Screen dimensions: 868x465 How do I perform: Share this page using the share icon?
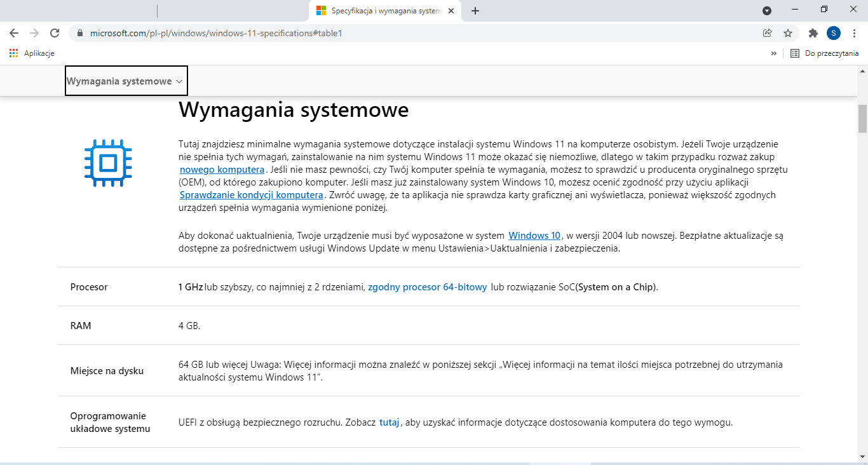768,33
